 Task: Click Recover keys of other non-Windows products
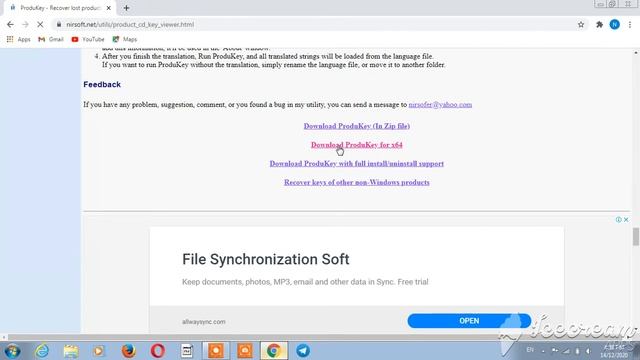pos(356,182)
